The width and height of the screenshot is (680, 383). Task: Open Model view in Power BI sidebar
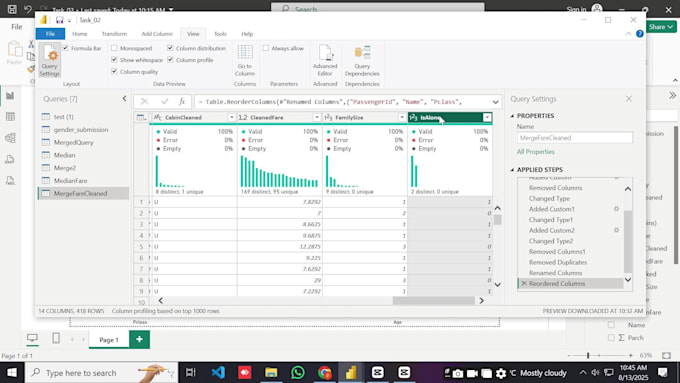coord(10,138)
